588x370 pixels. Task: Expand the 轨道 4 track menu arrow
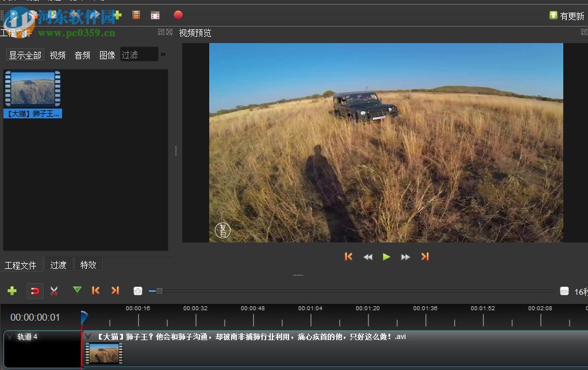[10, 337]
